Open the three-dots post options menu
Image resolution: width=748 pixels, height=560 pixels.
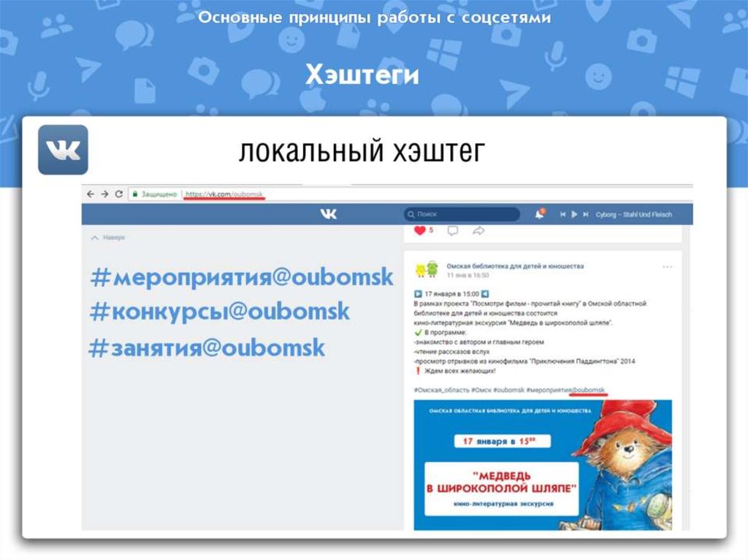click(667, 267)
